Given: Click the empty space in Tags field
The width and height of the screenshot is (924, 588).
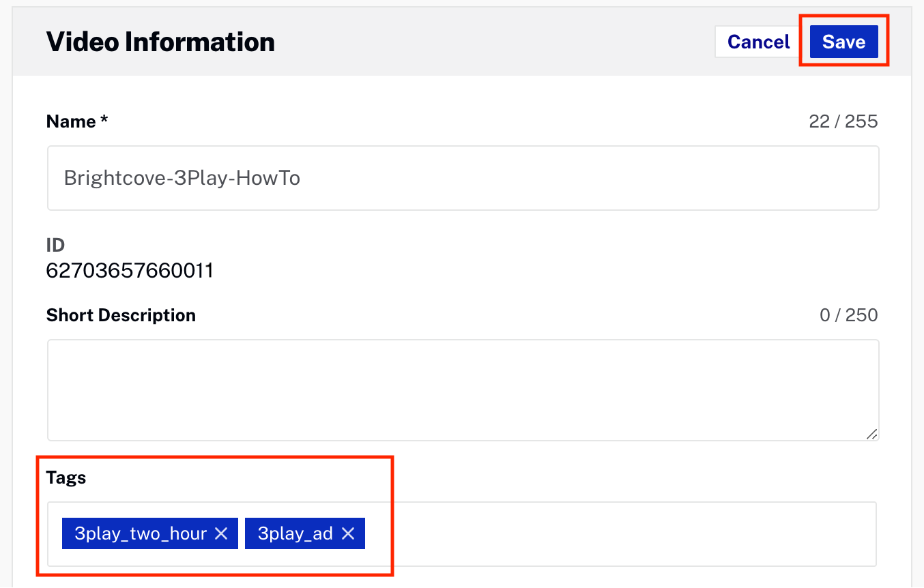Looking at the screenshot, I should [x=614, y=533].
